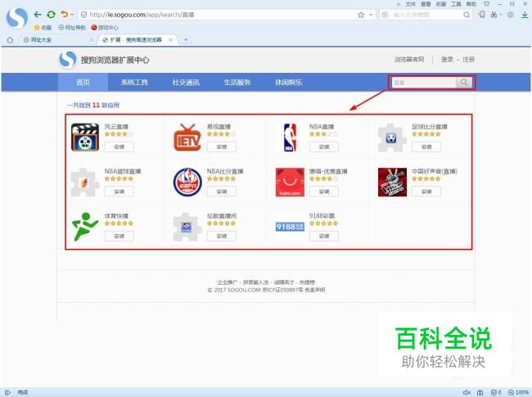Viewport: 532px width, 397px height.
Task: Open the 优惠直播 red shopping bag icon
Action: click(x=290, y=183)
